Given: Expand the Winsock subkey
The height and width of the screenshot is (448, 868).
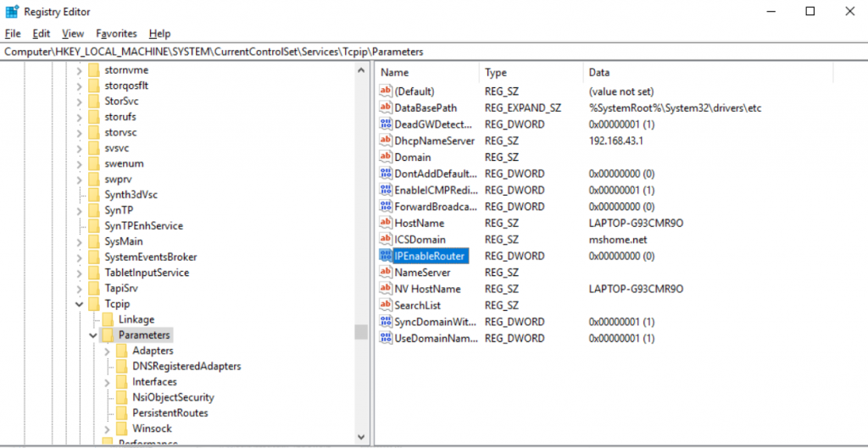Looking at the screenshot, I should pyautogui.click(x=107, y=428).
